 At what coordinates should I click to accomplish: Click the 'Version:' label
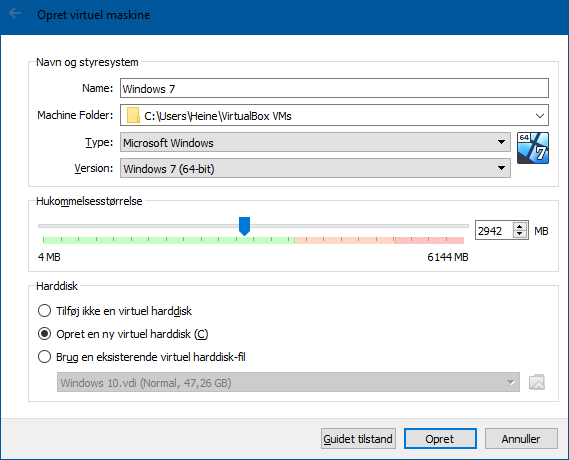click(94, 168)
